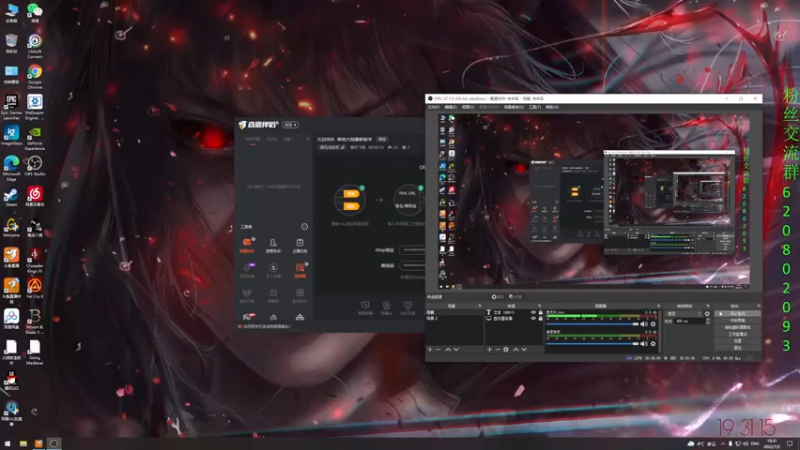Click 开始录制 in OBS controls

(738, 320)
